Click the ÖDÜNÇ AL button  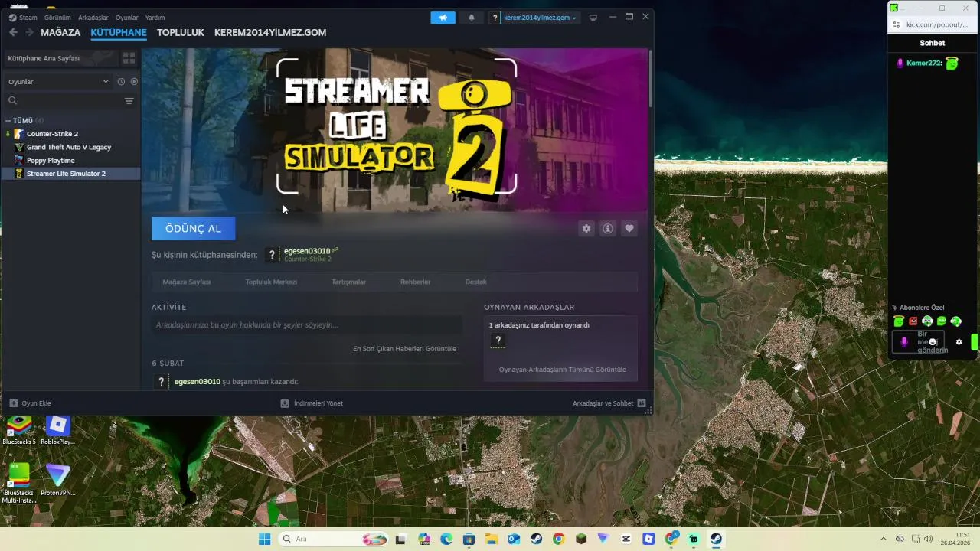[193, 229]
